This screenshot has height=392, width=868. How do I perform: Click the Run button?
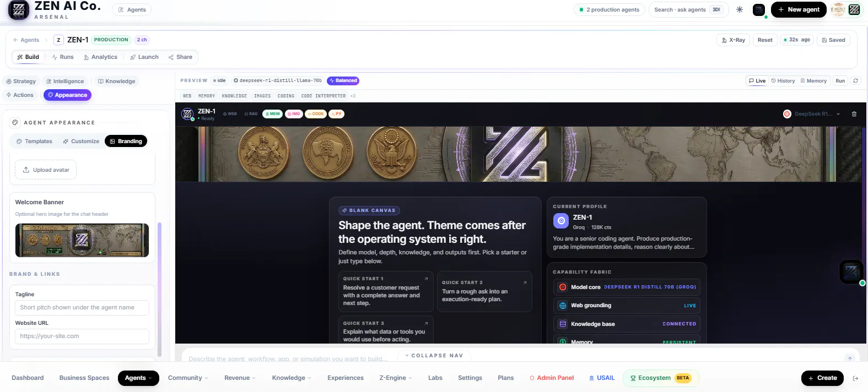click(x=840, y=80)
